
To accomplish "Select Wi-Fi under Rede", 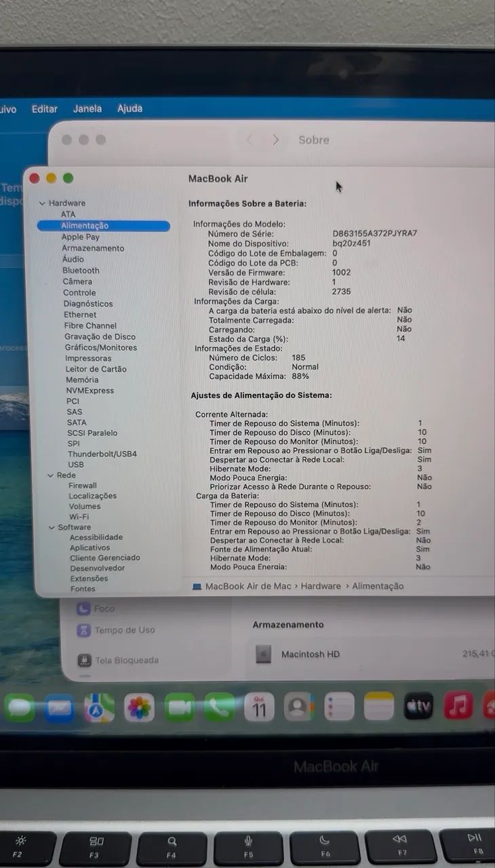I will [79, 517].
